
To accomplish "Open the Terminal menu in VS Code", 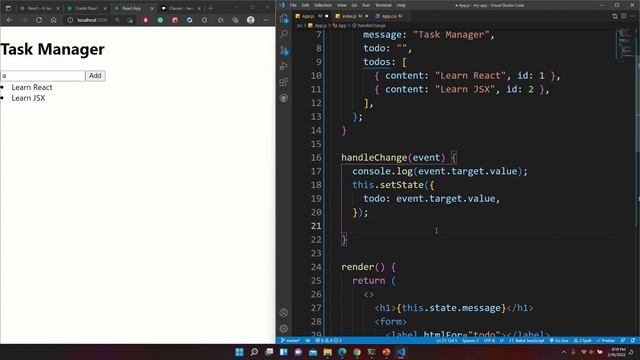I will [x=383, y=5].
